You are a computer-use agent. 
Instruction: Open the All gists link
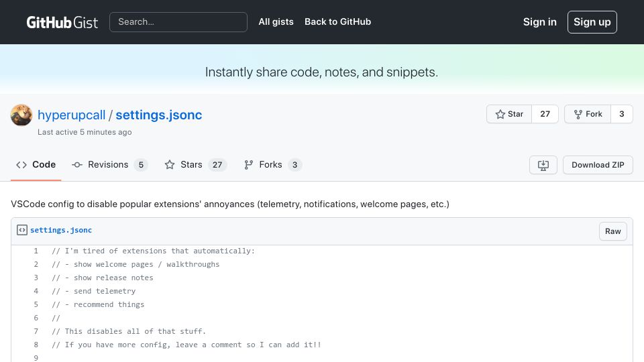276,21
